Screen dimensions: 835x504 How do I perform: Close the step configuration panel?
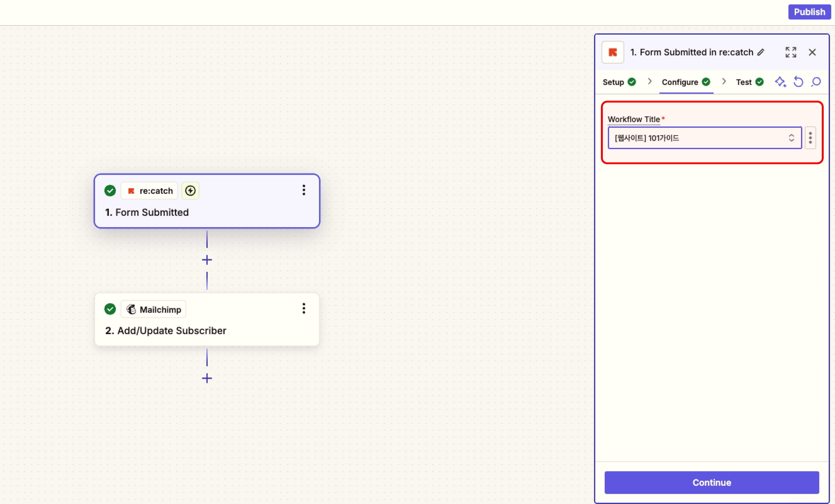click(x=812, y=52)
